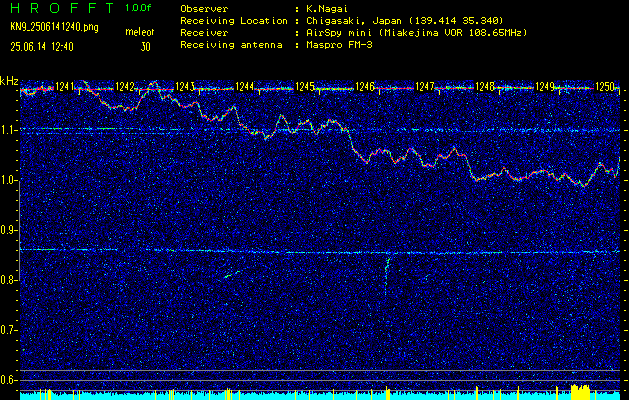629x400 pixels.
Task: Click the 1250 time marker
Action: pyautogui.click(x=605, y=86)
